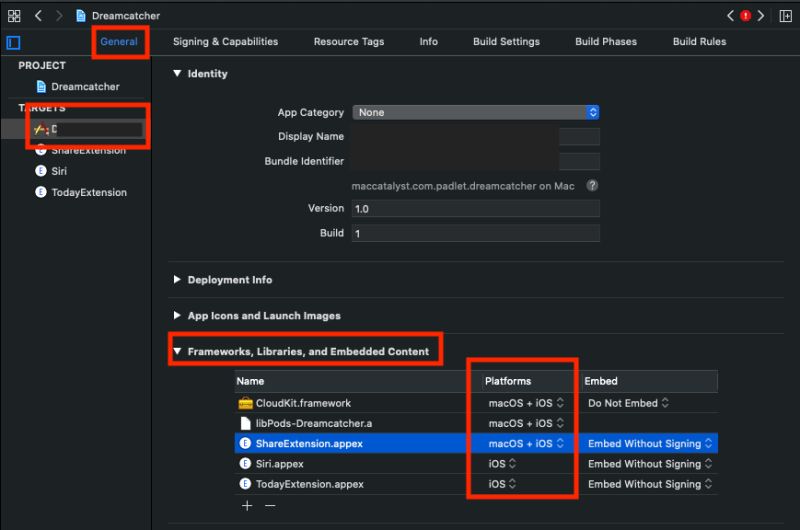Click Dreamcatcher breadcrumb title
Viewport: 800px width, 530px height.
tap(126, 16)
